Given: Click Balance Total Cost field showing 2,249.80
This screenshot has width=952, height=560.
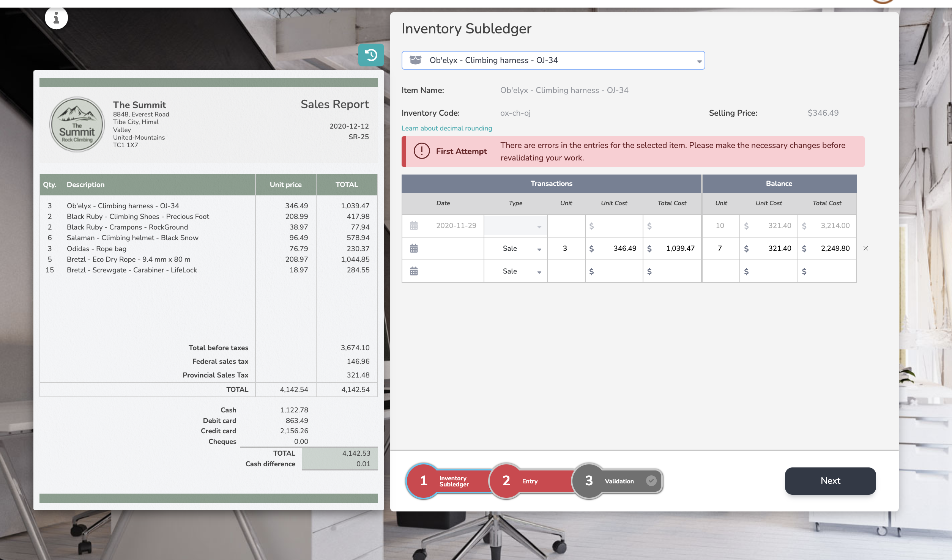Looking at the screenshot, I should [x=831, y=249].
